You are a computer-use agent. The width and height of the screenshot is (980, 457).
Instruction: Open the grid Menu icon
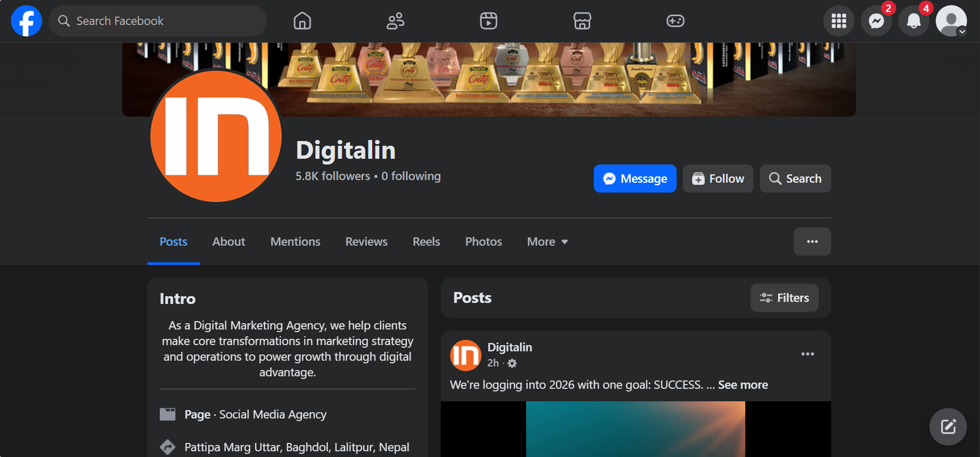(838, 21)
